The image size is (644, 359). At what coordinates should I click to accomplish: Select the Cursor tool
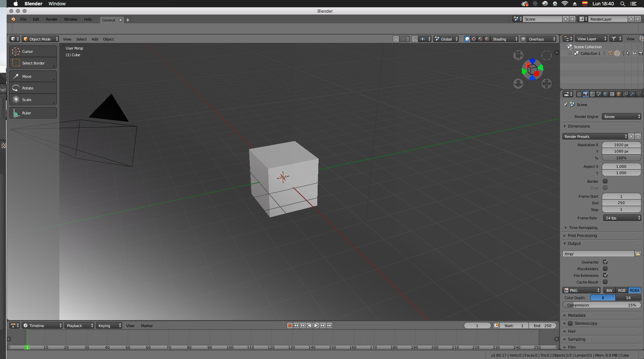(33, 52)
